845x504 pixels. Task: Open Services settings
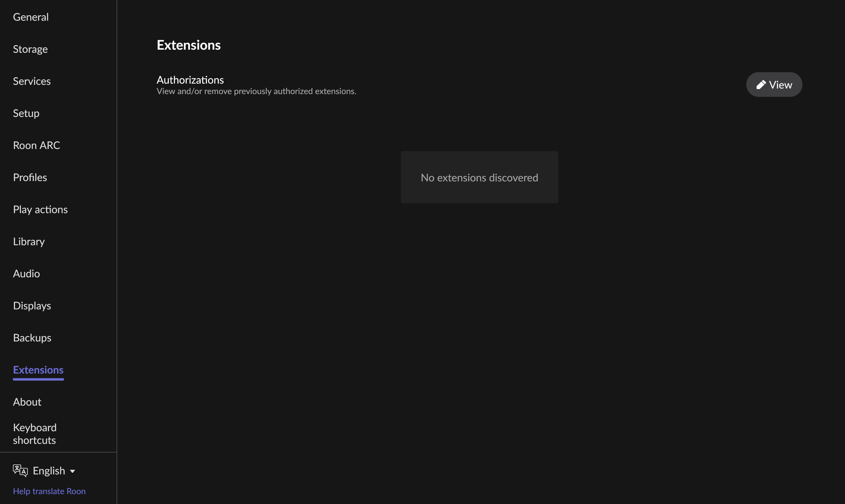[x=31, y=81]
